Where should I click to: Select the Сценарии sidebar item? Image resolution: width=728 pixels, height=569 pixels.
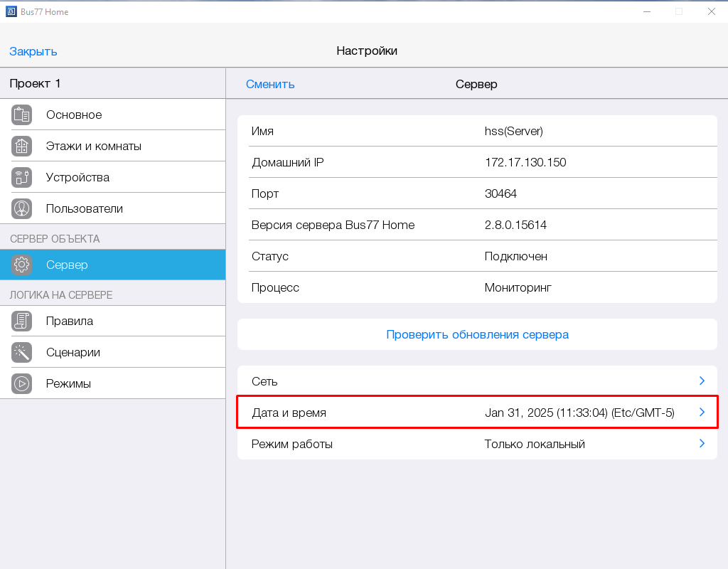tap(73, 352)
